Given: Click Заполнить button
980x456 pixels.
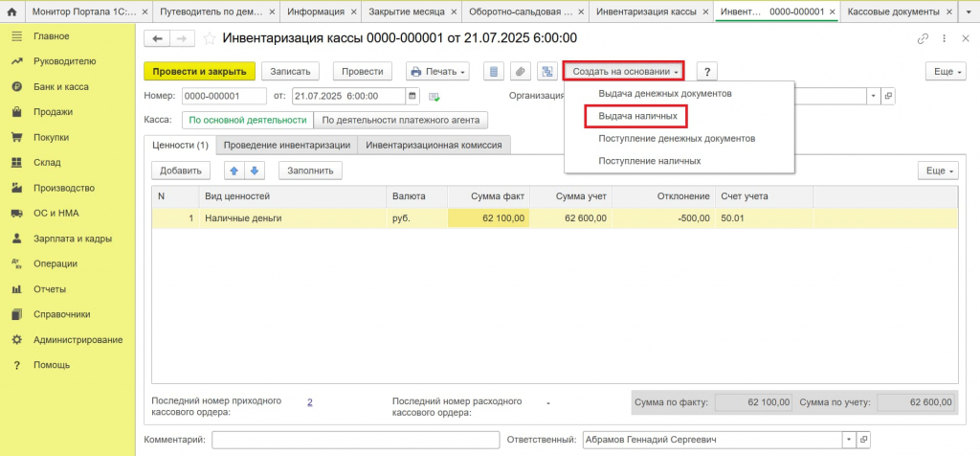Looking at the screenshot, I should 310,171.
